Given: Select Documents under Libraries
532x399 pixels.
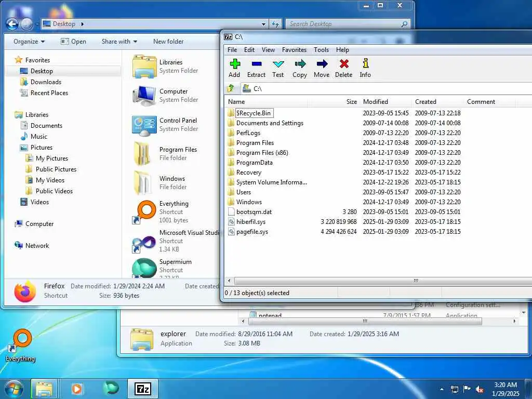Looking at the screenshot, I should 46,126.
